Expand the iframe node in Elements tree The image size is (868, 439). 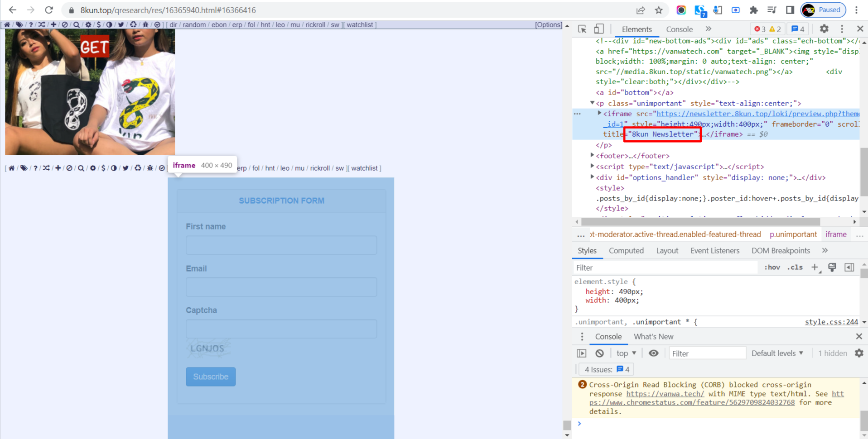pos(599,114)
